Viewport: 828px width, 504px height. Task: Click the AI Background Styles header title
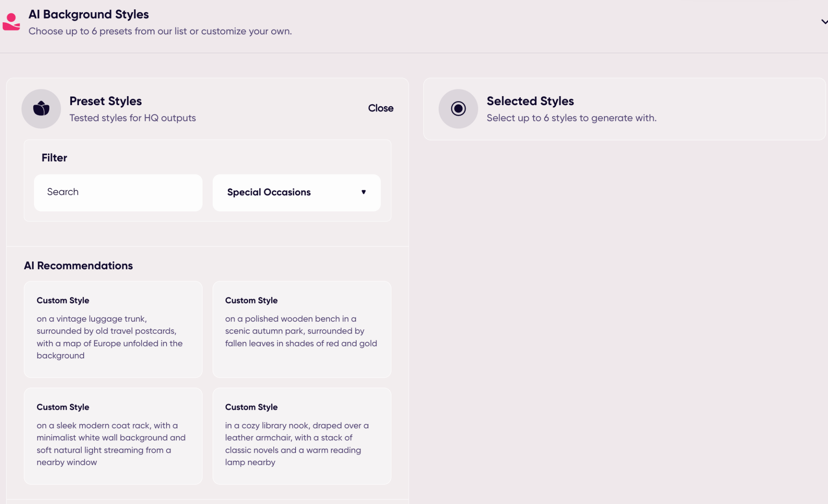89,15
